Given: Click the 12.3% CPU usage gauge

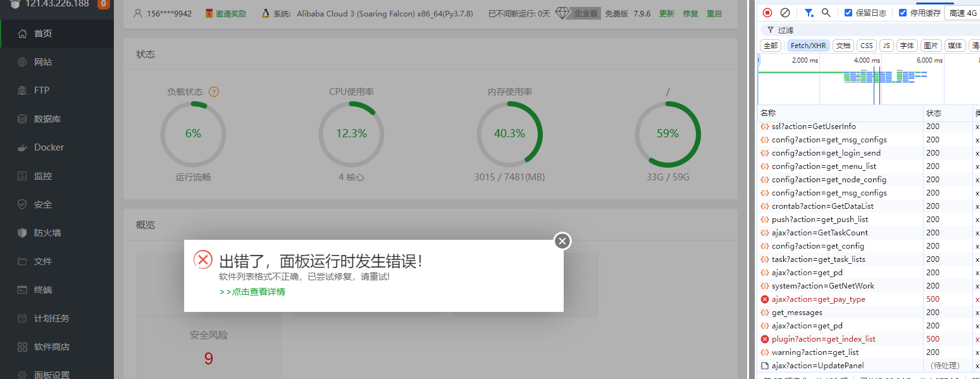Looking at the screenshot, I should (351, 134).
